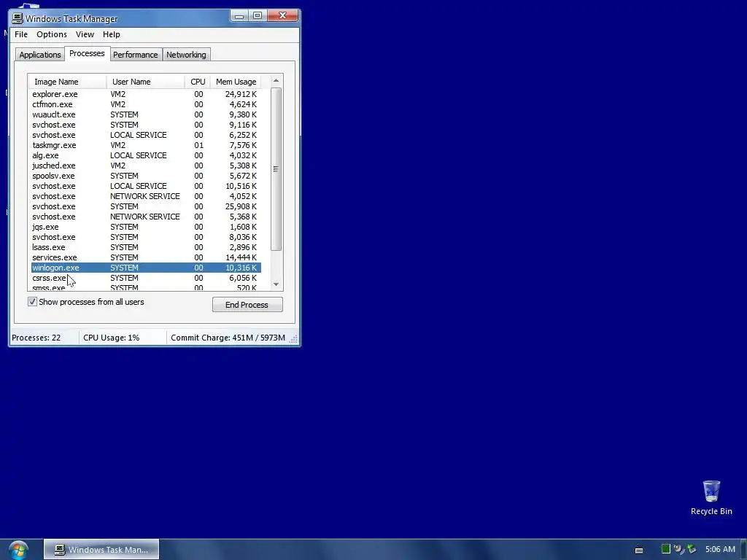Select the Processes tab

coord(87,53)
